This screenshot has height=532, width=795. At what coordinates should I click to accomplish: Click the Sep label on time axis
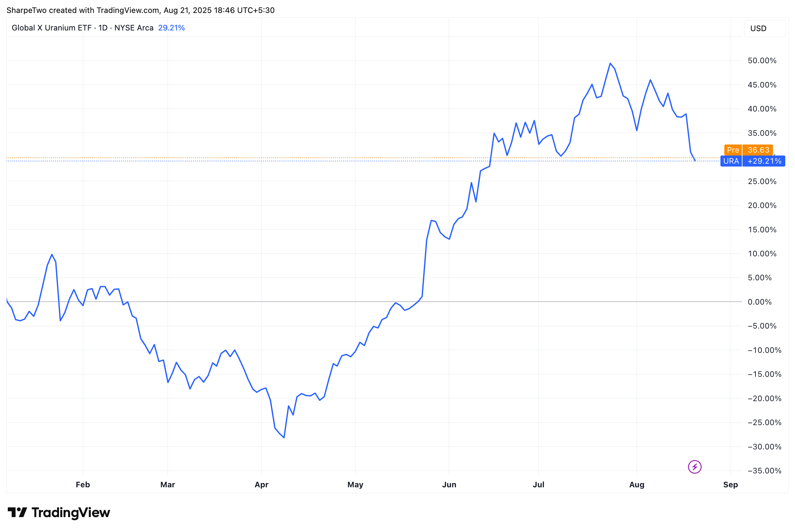(x=730, y=484)
